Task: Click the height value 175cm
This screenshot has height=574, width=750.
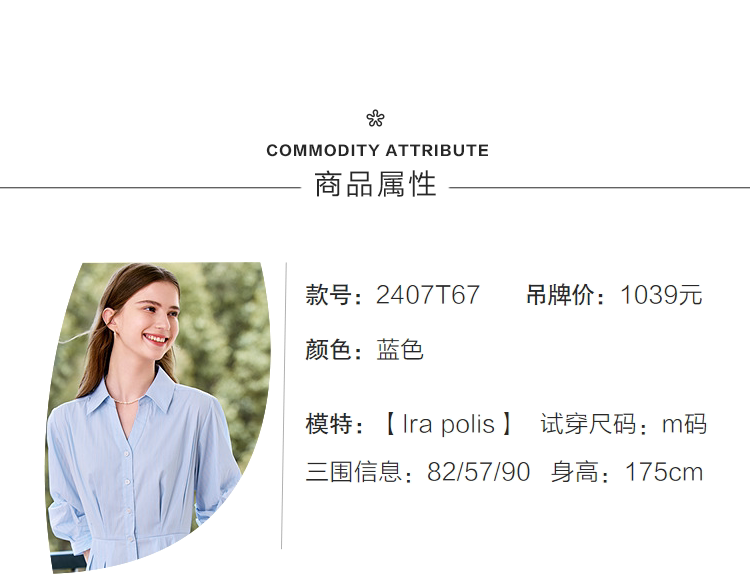Action: (x=664, y=472)
